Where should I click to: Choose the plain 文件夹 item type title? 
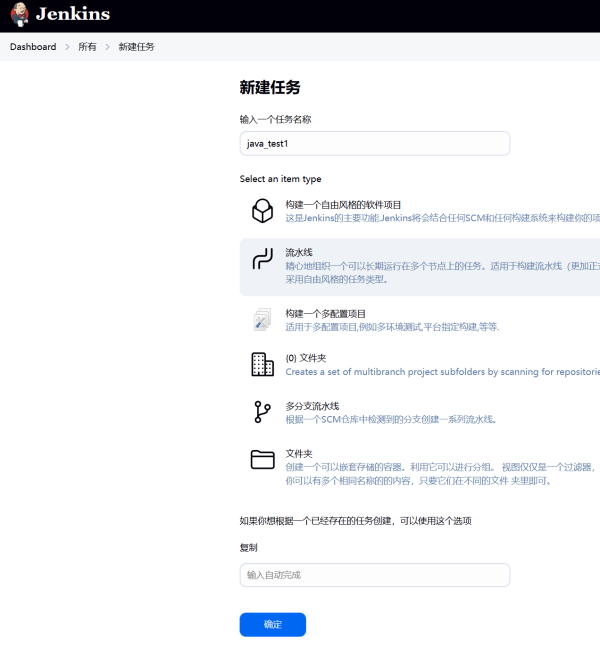(299, 453)
